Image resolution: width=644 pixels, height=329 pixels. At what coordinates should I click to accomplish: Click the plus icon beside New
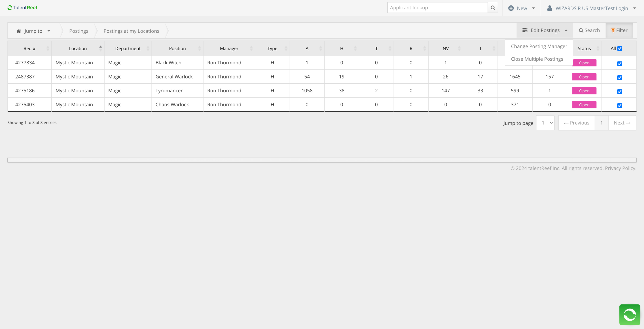(x=511, y=8)
